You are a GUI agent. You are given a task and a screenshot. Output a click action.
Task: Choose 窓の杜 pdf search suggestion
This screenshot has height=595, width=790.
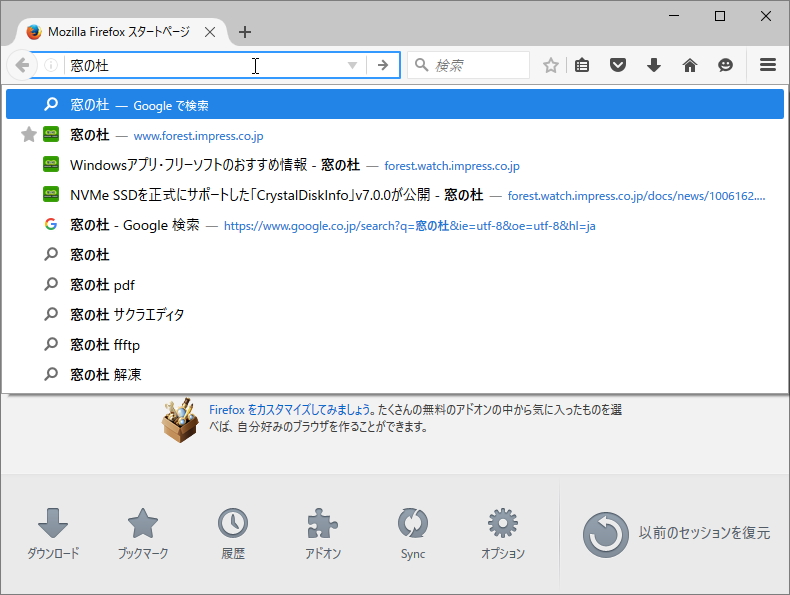[395, 285]
